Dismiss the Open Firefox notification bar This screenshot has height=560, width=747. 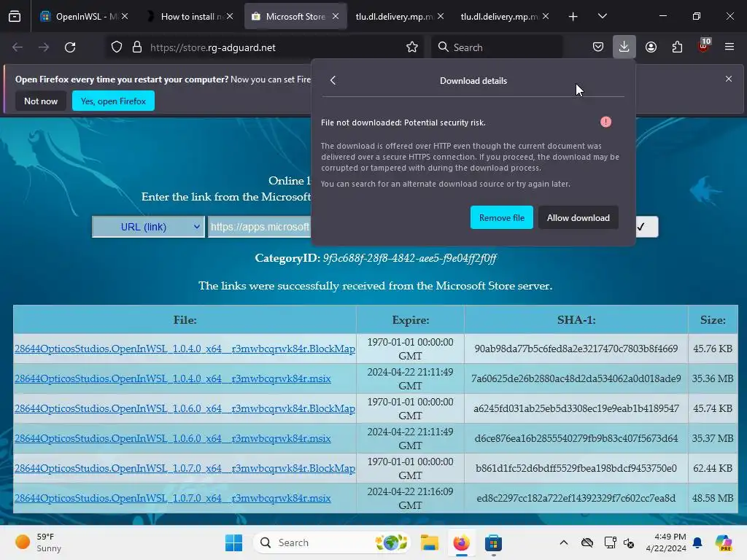point(729,79)
